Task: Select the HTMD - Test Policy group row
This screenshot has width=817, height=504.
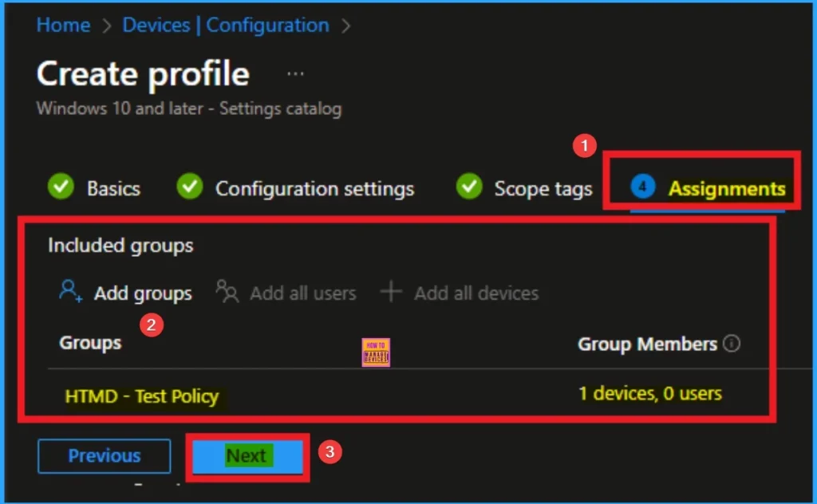Action: pyautogui.click(x=142, y=396)
